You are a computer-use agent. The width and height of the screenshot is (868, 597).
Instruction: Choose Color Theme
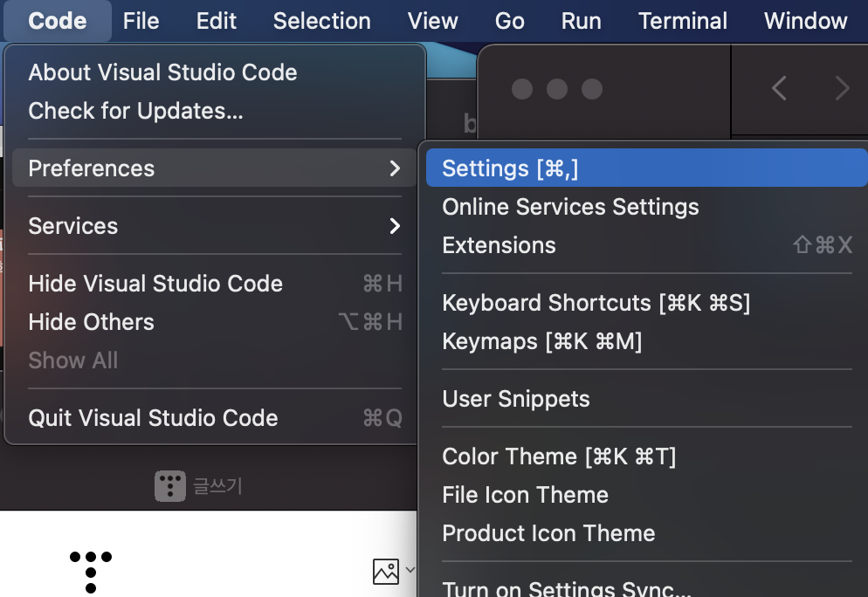(x=646, y=456)
